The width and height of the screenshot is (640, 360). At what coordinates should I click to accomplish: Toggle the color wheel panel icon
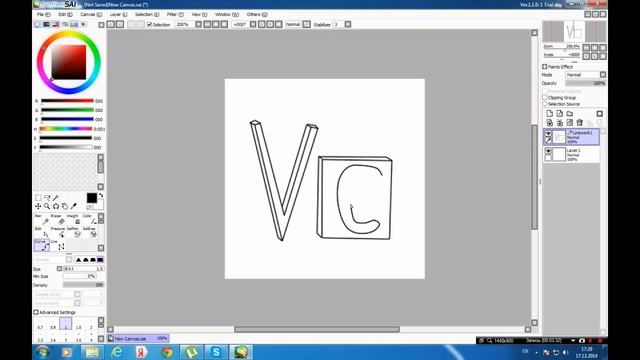coord(38,24)
